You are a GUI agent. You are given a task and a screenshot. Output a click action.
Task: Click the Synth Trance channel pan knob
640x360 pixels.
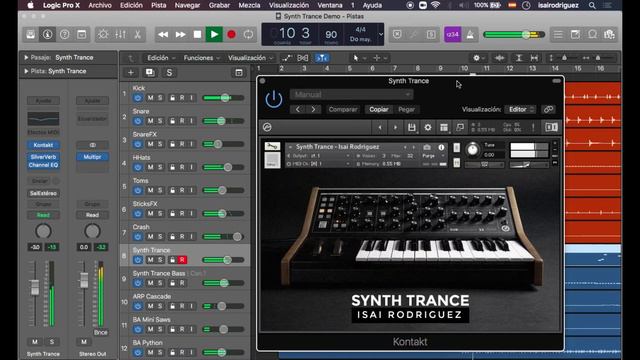[43, 231]
